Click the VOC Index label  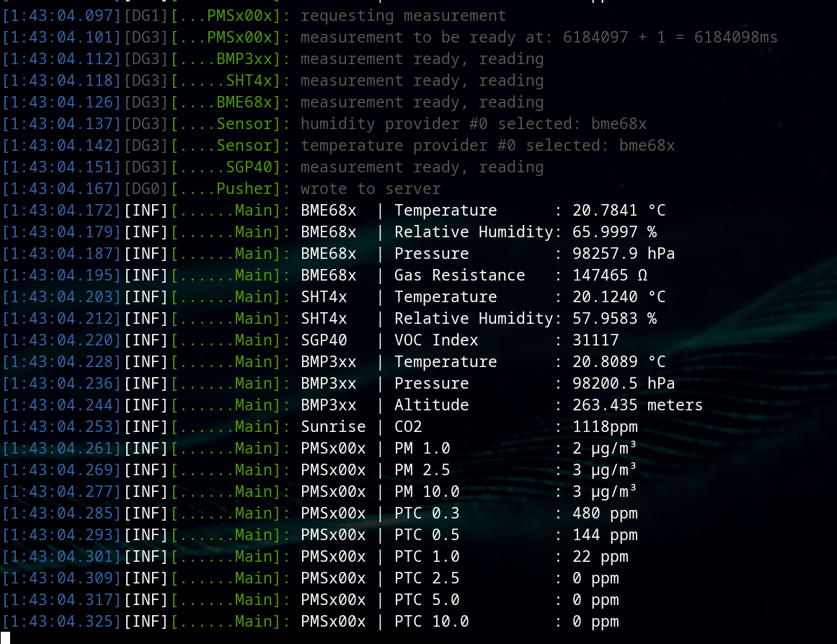coord(436,340)
